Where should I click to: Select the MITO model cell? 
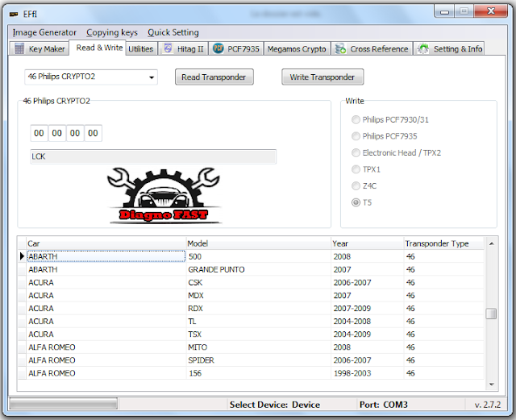coord(258,347)
